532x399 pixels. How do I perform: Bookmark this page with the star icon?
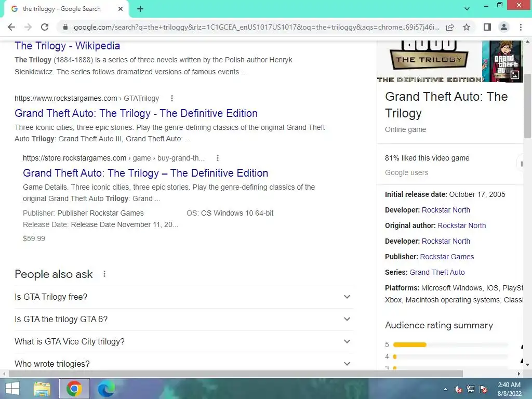tap(467, 27)
